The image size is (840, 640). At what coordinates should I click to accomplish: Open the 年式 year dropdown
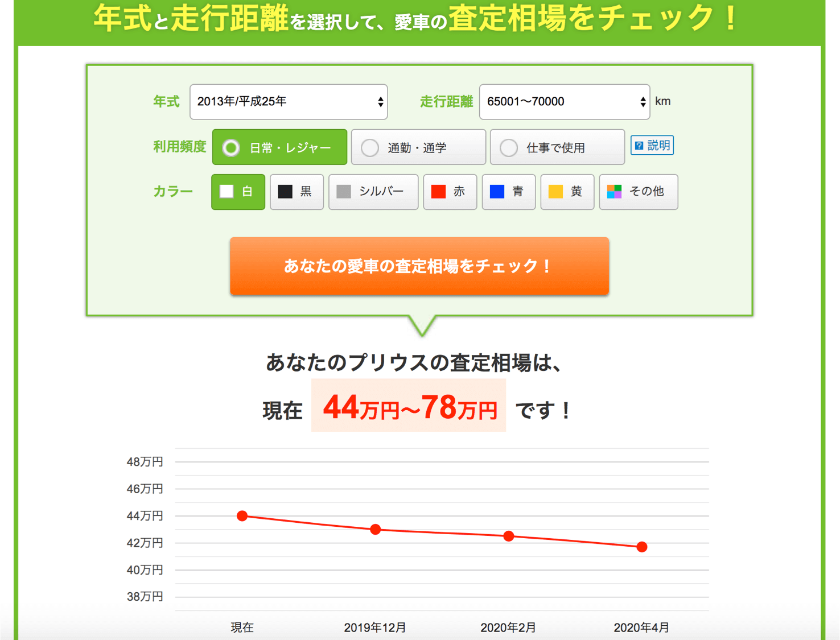pyautogui.click(x=288, y=101)
